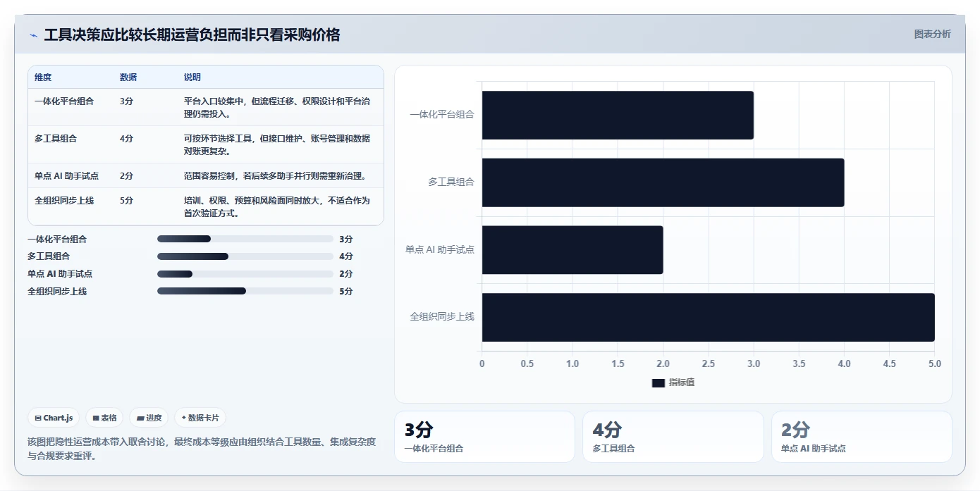
Task: Click the 多工具组合 bar in the chart
Action: click(663, 182)
